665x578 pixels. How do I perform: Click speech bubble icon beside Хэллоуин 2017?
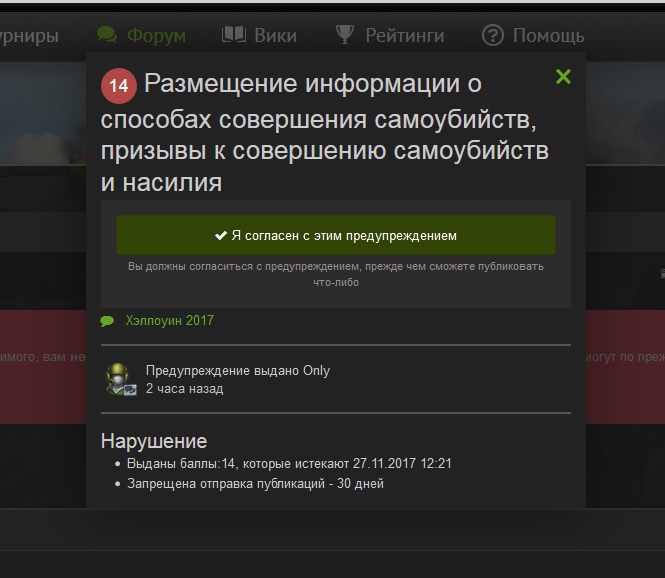pos(108,321)
